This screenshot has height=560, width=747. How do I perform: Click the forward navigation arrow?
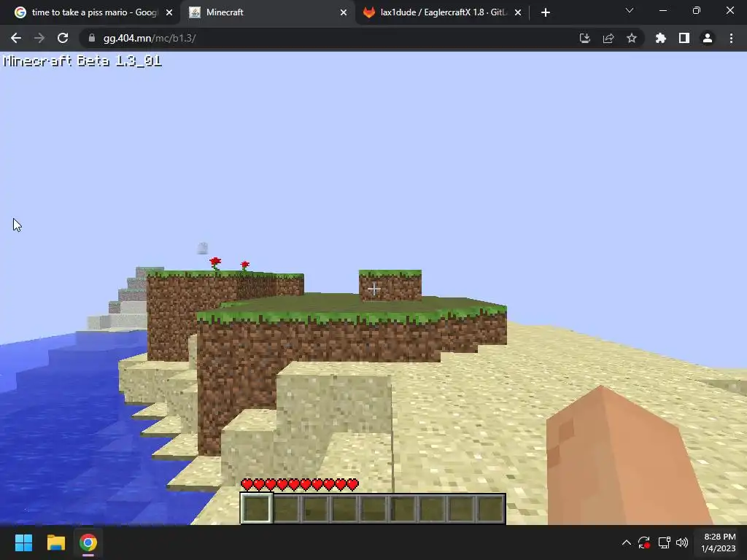(x=39, y=38)
